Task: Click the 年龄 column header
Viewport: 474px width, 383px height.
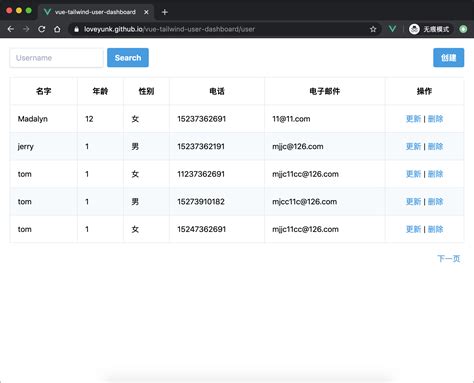Action: coord(100,91)
